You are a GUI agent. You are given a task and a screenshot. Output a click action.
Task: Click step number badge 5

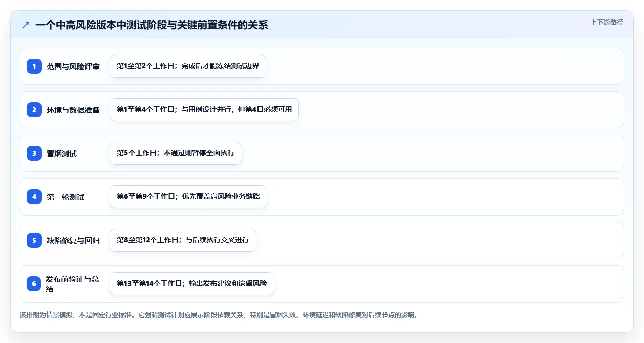34,240
